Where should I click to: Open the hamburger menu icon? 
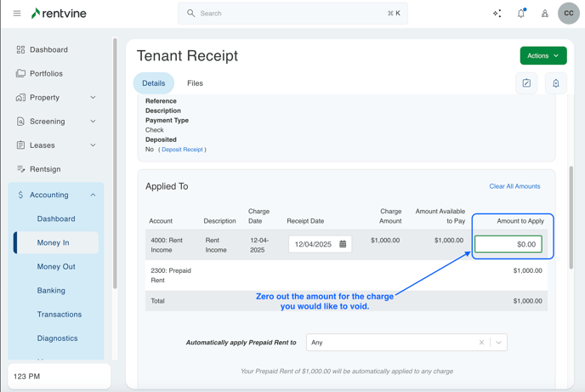pyautogui.click(x=17, y=14)
